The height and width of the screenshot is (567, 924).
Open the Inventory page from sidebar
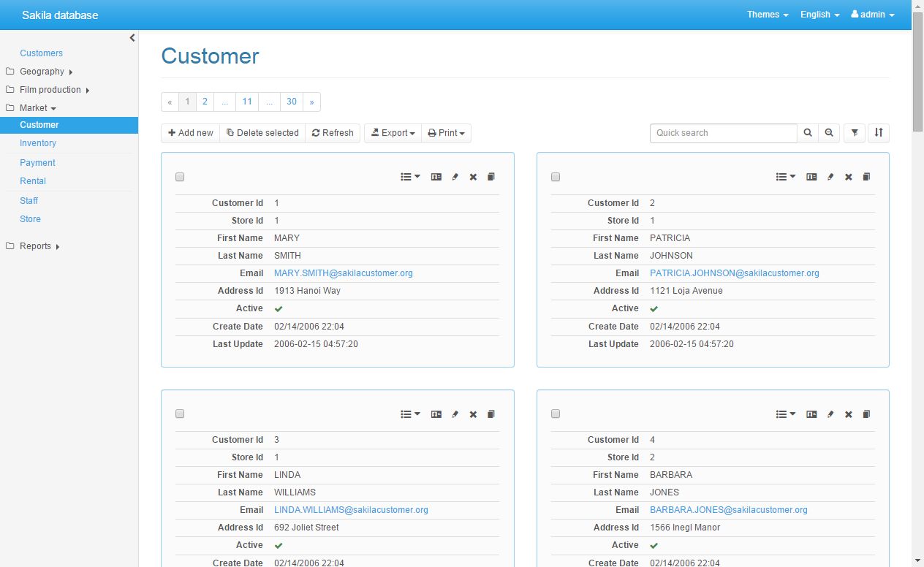pos(38,143)
